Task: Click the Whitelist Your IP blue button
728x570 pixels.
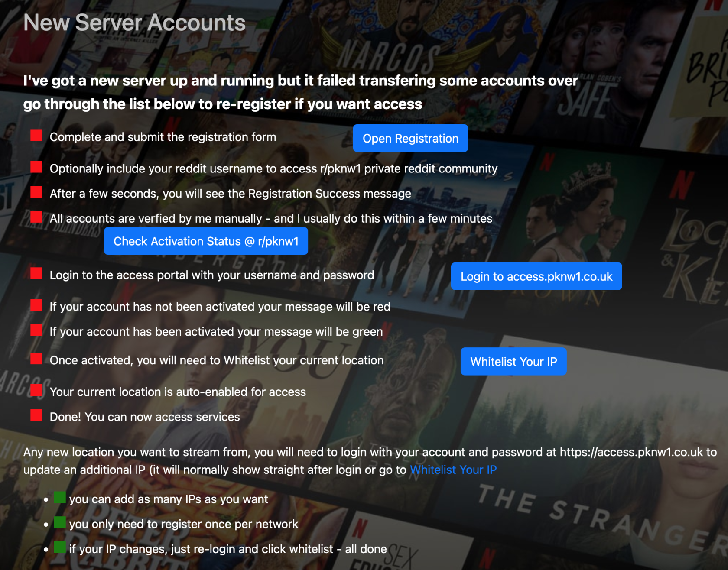Action: [x=513, y=361]
